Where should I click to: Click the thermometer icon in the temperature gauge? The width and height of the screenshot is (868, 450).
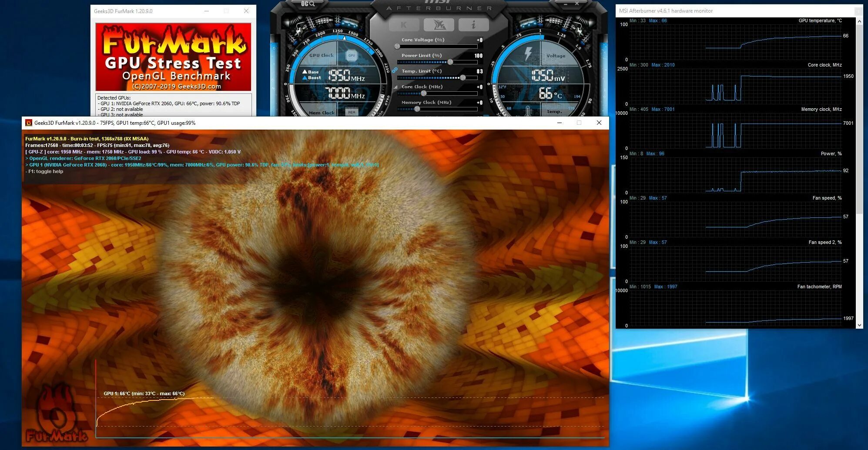click(528, 110)
